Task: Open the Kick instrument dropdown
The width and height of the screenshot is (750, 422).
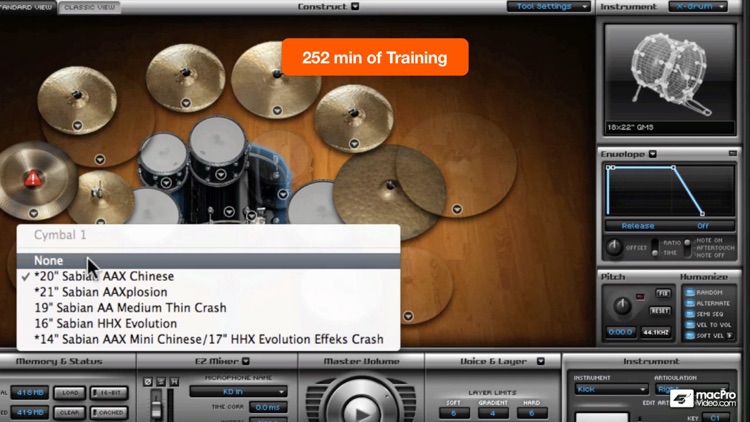Action: tap(611, 389)
